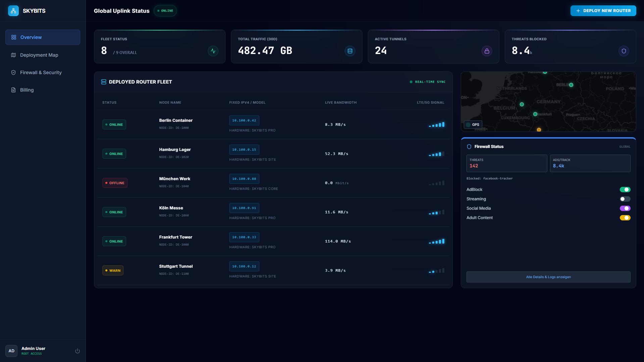Select the Overview grid icon in sidebar

tap(13, 37)
